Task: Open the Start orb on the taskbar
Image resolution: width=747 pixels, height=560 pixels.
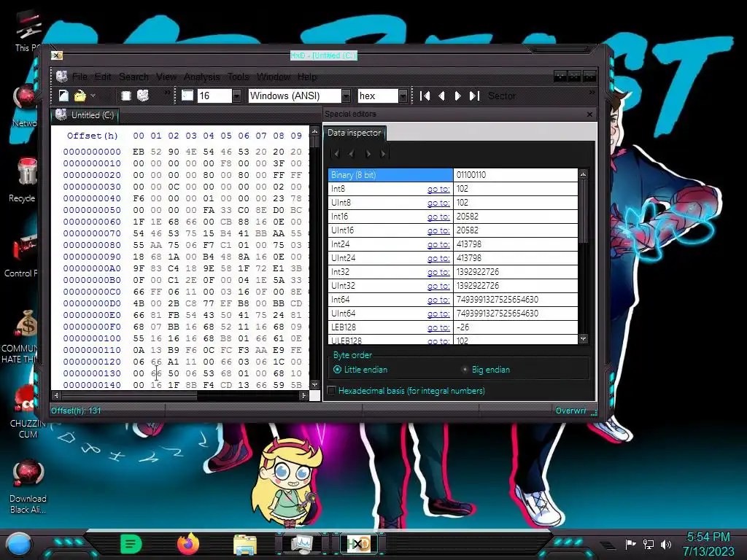Action: point(20,545)
